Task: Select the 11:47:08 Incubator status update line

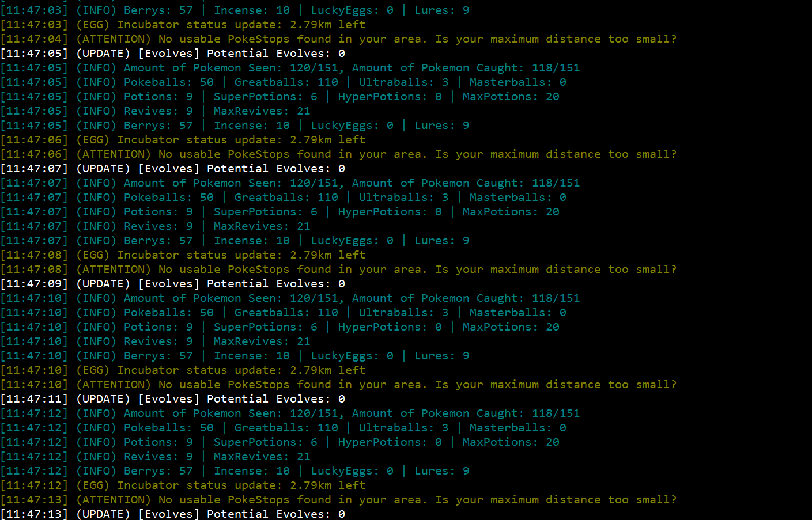Action: (x=183, y=255)
